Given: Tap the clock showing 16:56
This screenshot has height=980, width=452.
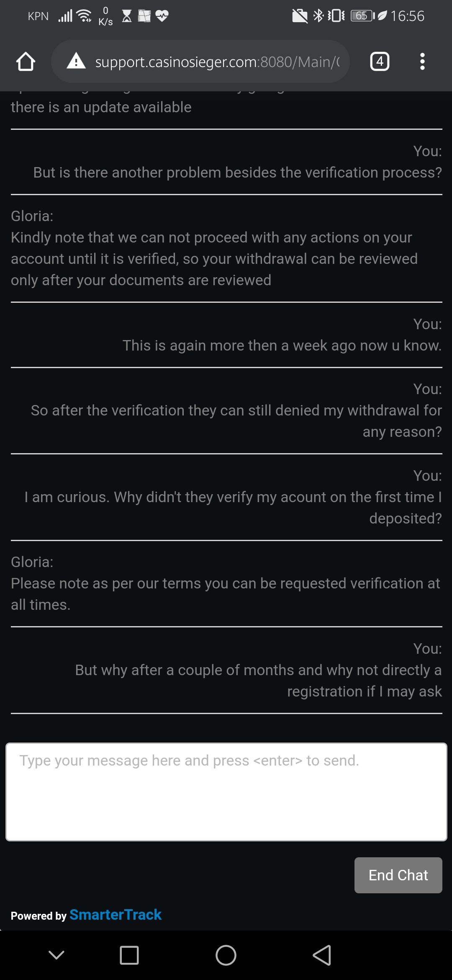Looking at the screenshot, I should 407,16.
